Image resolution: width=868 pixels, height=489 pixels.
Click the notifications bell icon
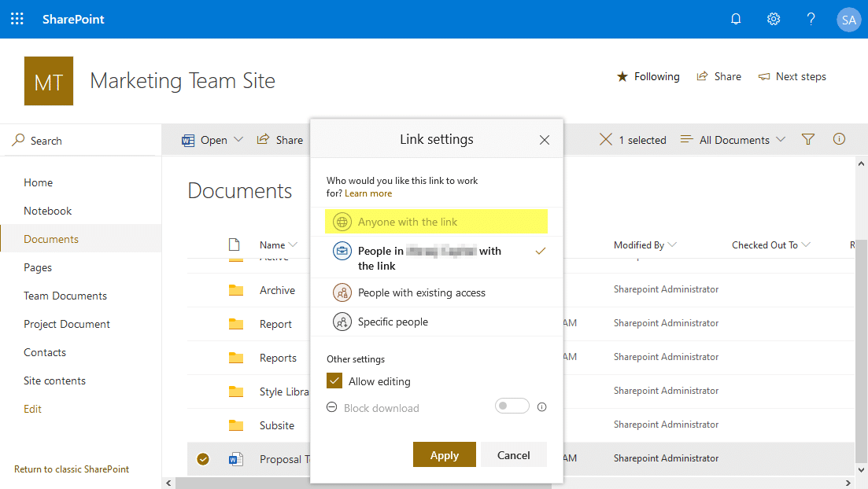pyautogui.click(x=736, y=18)
